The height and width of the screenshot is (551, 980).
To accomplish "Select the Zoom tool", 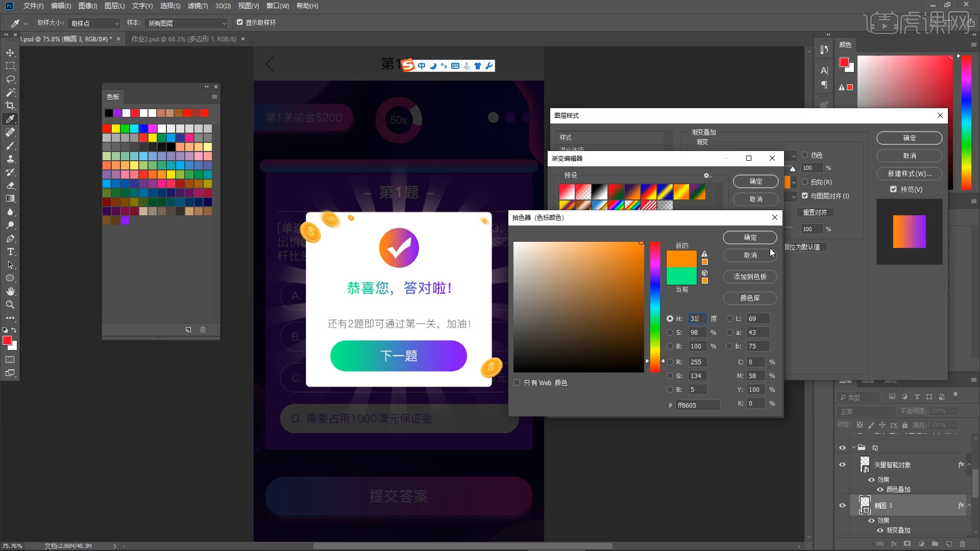I will tap(10, 305).
